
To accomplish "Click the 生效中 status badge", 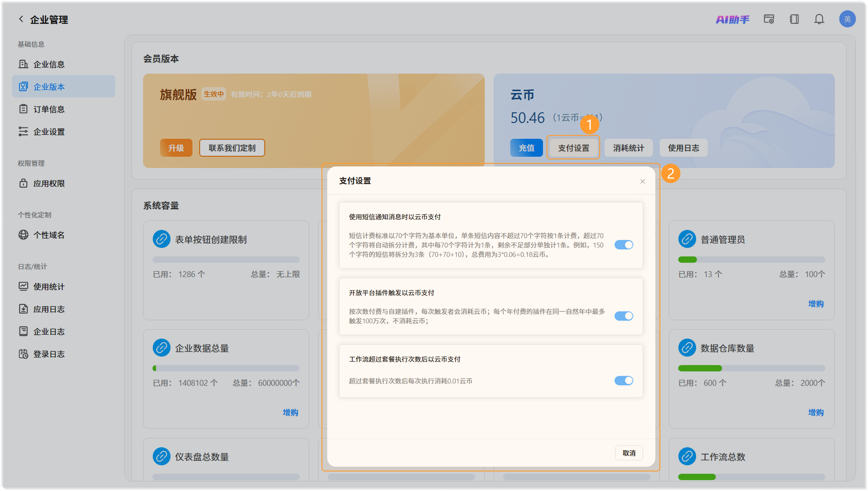I will [214, 94].
